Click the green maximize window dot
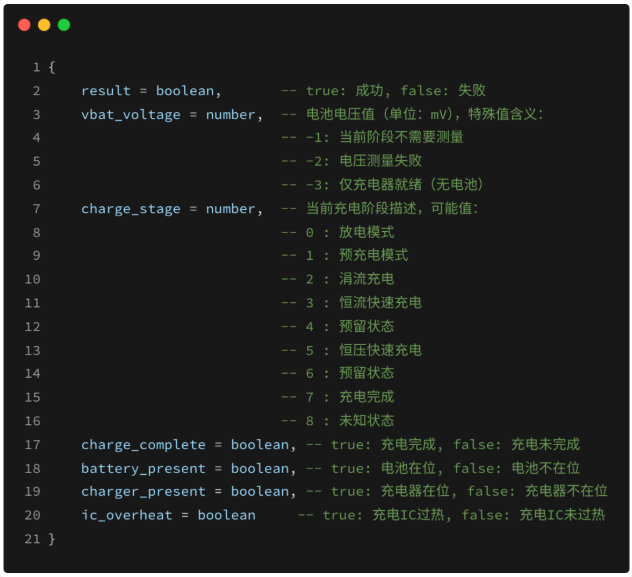632x577 pixels. click(64, 25)
